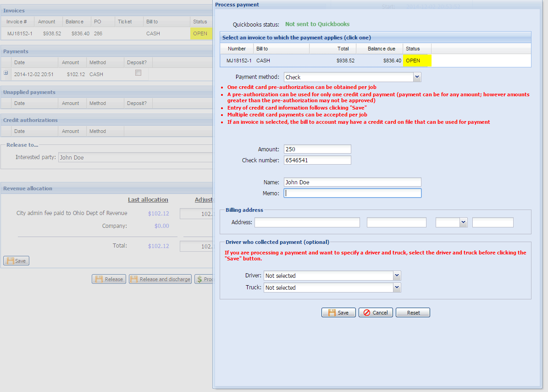Click Save button in Process payment dialog
Viewport: 548px width, 392px height.
338,313
